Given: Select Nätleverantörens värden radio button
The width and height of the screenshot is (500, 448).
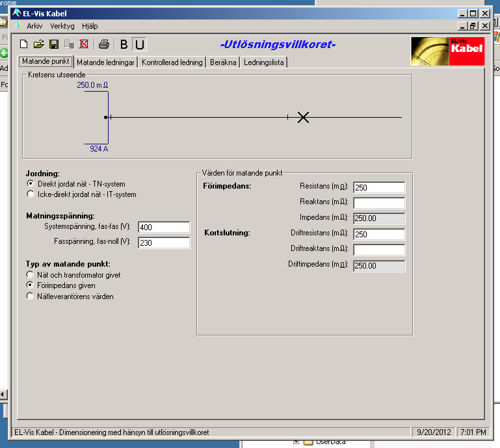Looking at the screenshot, I should point(30,296).
